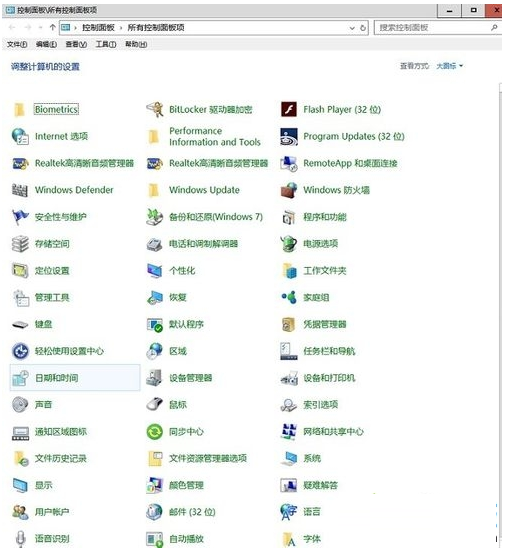Image resolution: width=506 pixels, height=548 pixels.
Task: Click the 家庭组 icon
Action: pos(289,297)
